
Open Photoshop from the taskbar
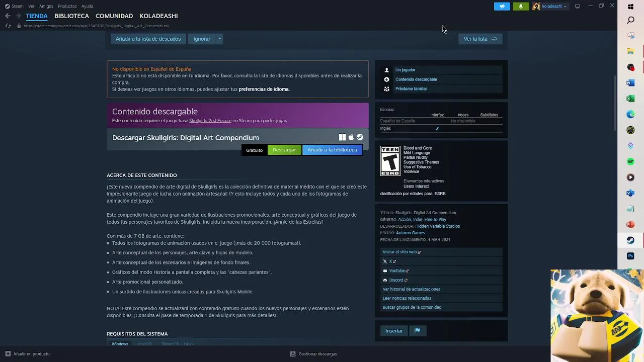pyautogui.click(x=630, y=256)
